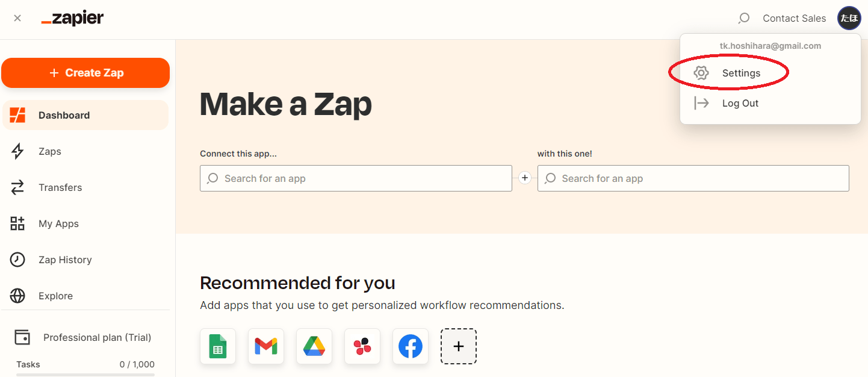Select the Gmail recommended app icon
Image resolution: width=868 pixels, height=377 pixels.
click(x=266, y=346)
